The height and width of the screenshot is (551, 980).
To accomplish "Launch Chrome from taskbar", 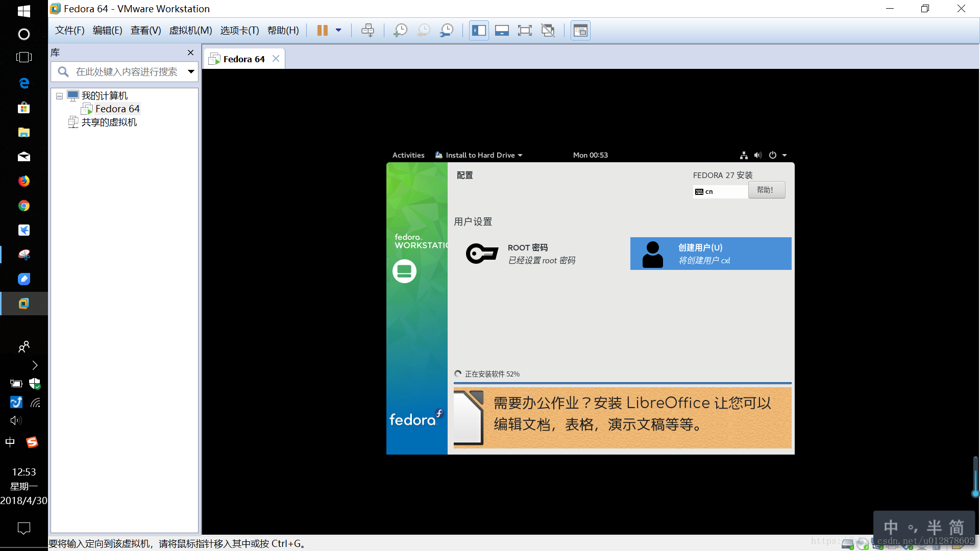I will point(24,206).
